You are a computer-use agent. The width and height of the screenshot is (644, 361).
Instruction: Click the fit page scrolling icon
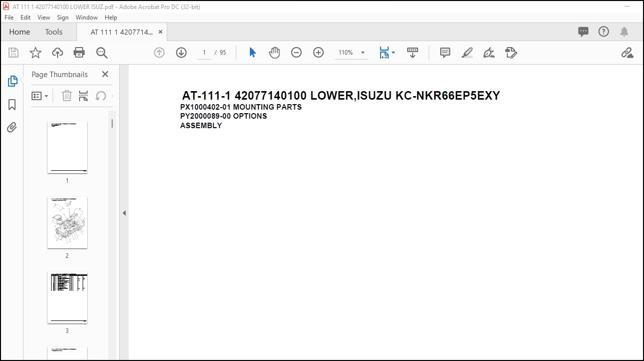pos(384,53)
